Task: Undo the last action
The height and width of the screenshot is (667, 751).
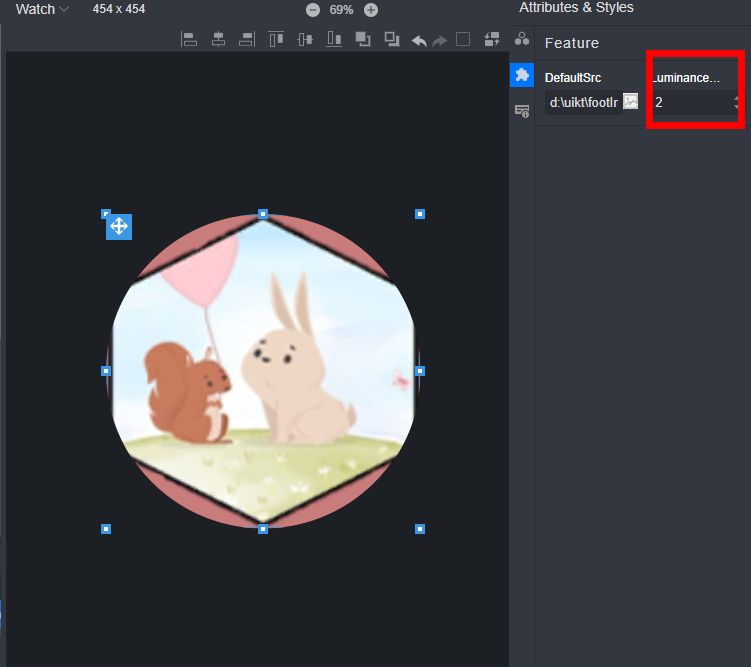Action: click(x=419, y=40)
